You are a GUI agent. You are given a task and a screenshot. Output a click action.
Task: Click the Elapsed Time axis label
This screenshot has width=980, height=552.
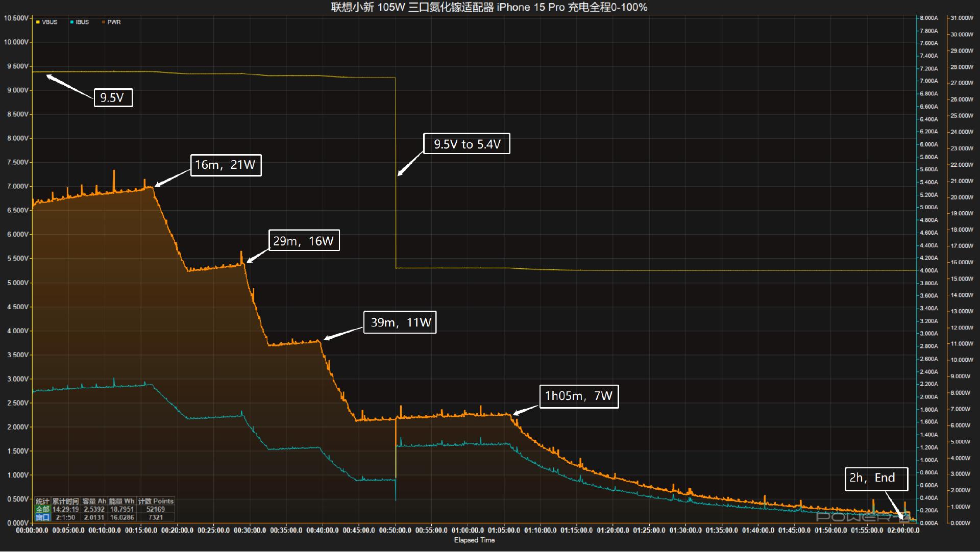pos(474,540)
